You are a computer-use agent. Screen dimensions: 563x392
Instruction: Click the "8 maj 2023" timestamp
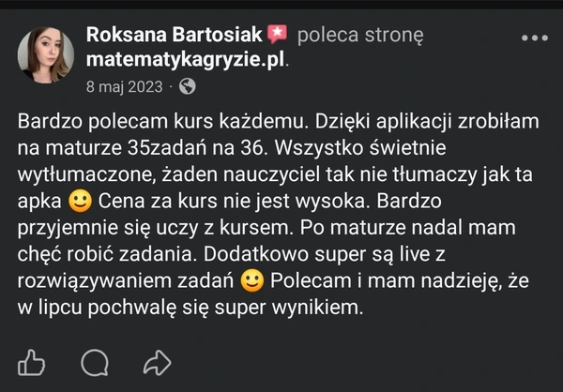click(125, 86)
